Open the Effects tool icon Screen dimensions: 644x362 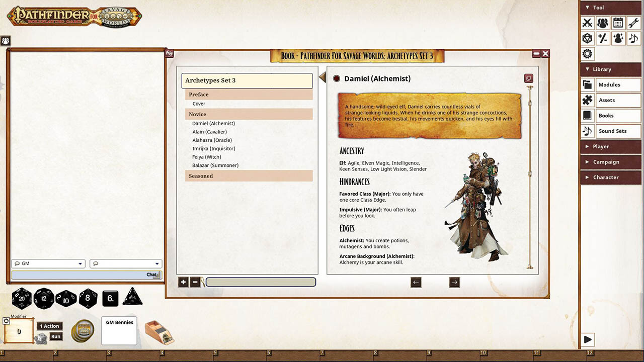[x=618, y=38]
